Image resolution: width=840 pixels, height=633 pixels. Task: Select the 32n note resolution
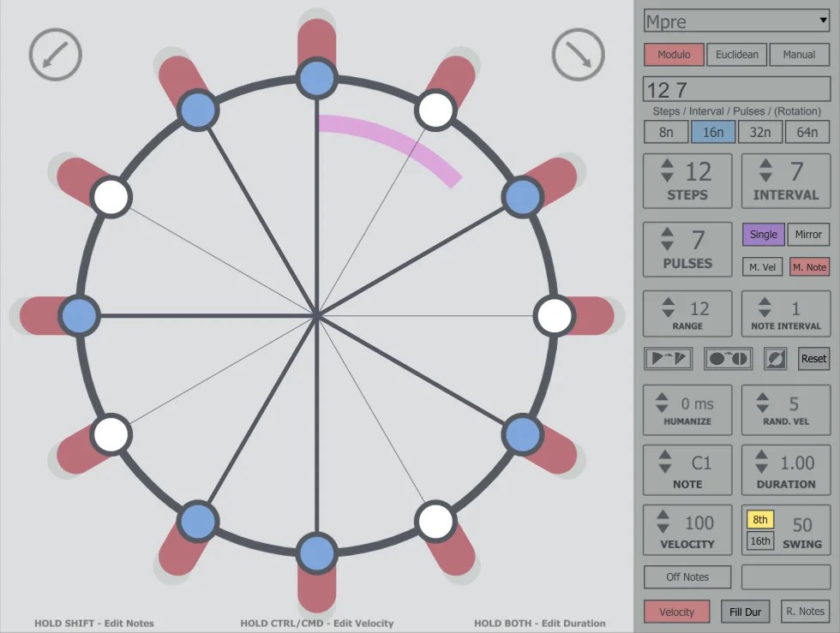click(x=762, y=131)
